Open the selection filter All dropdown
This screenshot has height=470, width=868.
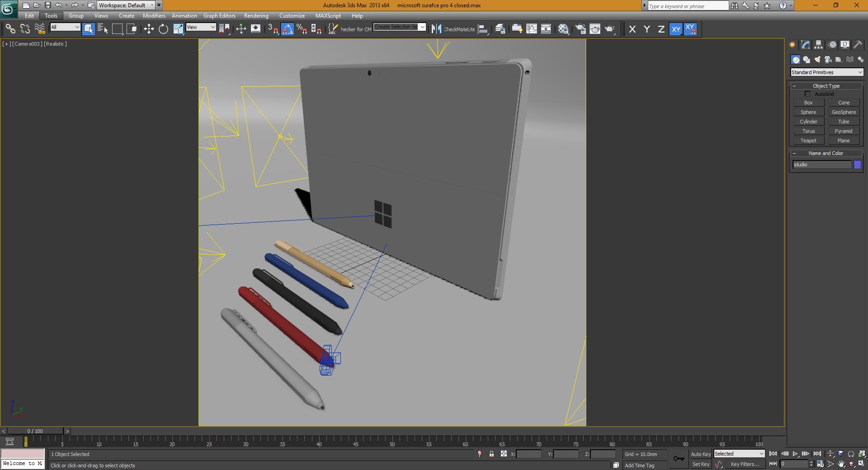point(65,27)
